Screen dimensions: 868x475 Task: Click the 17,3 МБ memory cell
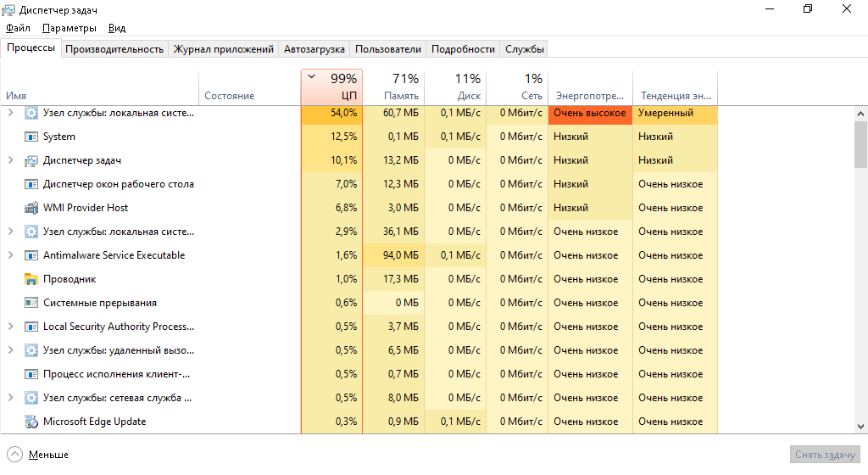point(394,279)
